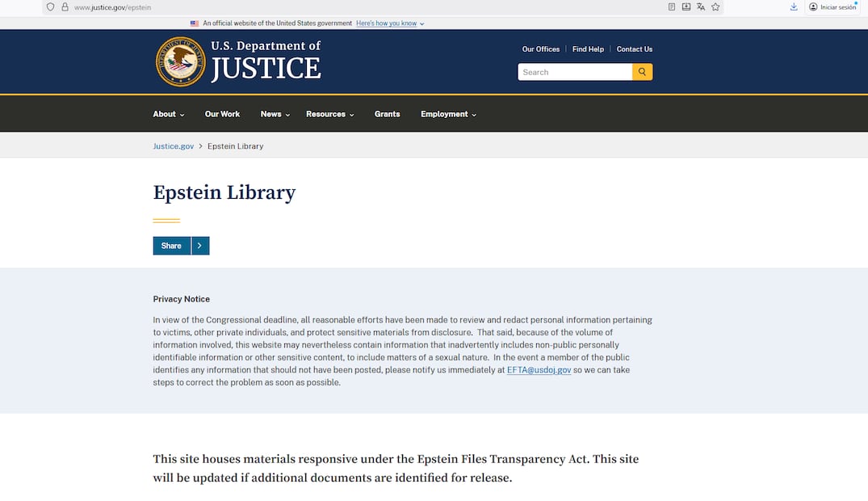Viewport: 868px width, 501px height.
Task: Open reader view from the address bar
Action: tap(671, 6)
